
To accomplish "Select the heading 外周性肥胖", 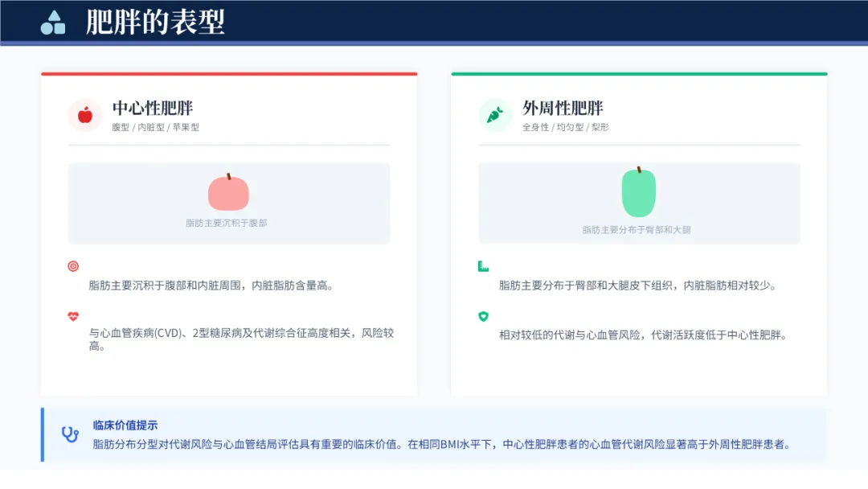I will [x=563, y=108].
